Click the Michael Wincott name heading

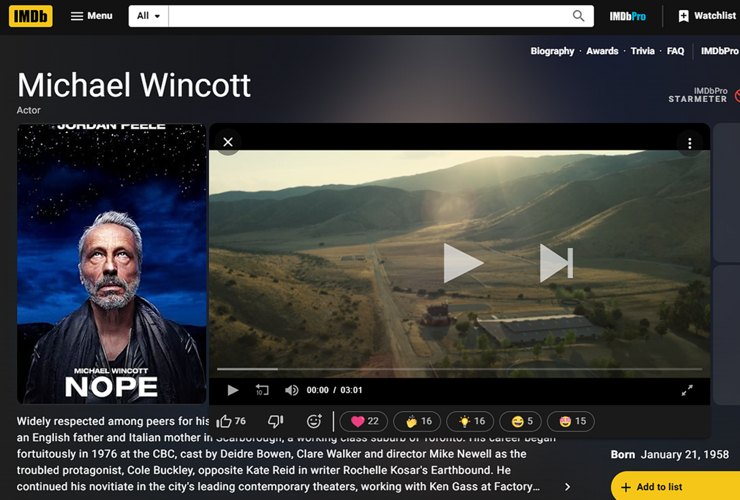[x=134, y=86]
